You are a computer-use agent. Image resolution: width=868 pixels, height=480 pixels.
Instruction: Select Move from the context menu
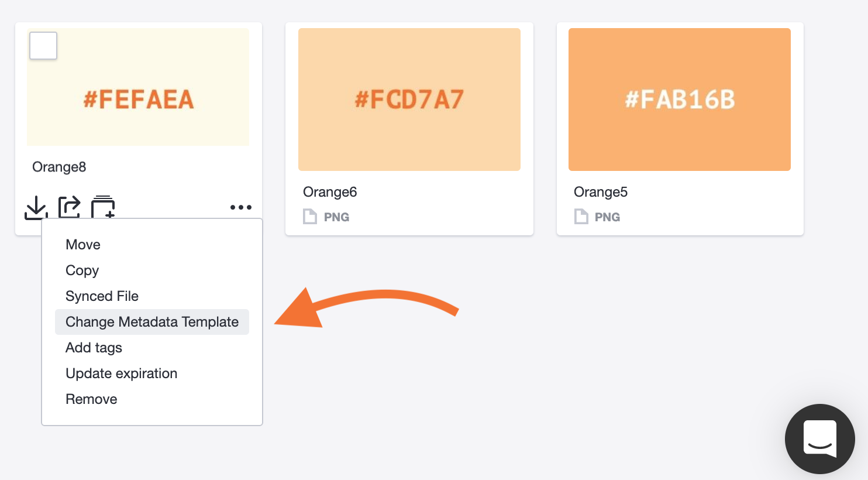[83, 245]
